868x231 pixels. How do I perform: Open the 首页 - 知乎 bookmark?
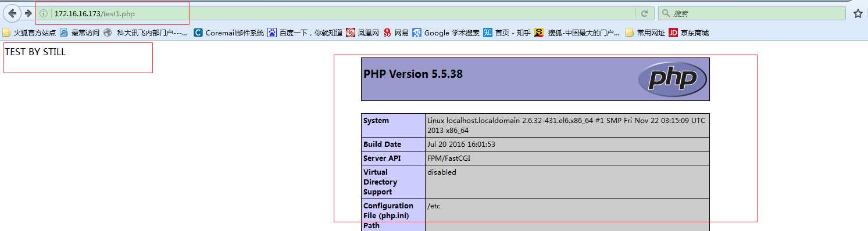[507, 33]
